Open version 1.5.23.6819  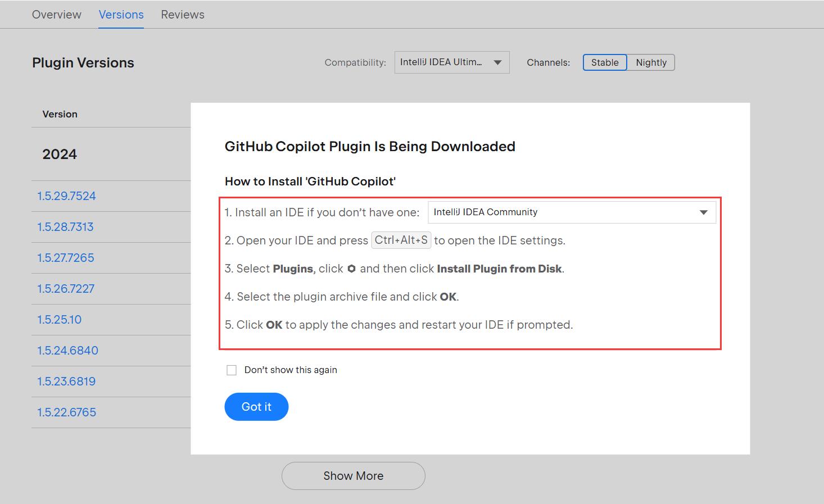pos(66,382)
